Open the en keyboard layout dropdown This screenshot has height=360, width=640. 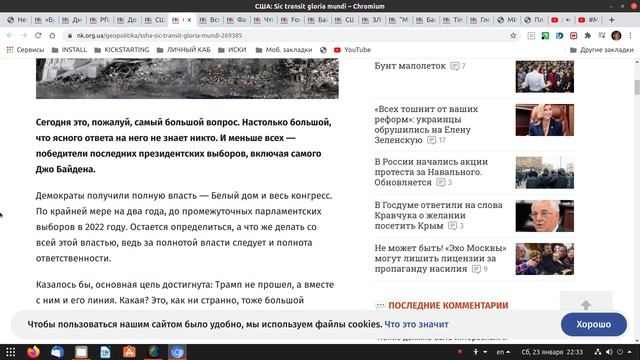503,352
